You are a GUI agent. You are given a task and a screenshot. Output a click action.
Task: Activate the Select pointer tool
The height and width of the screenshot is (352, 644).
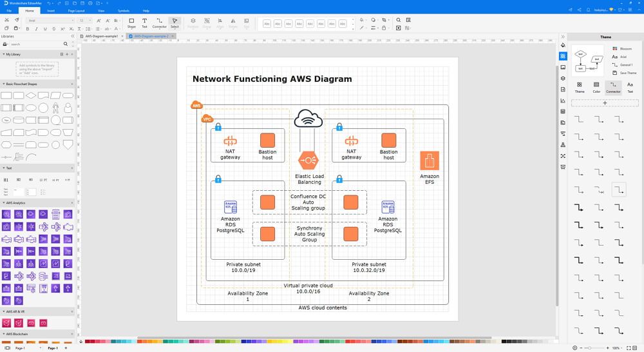(x=175, y=23)
